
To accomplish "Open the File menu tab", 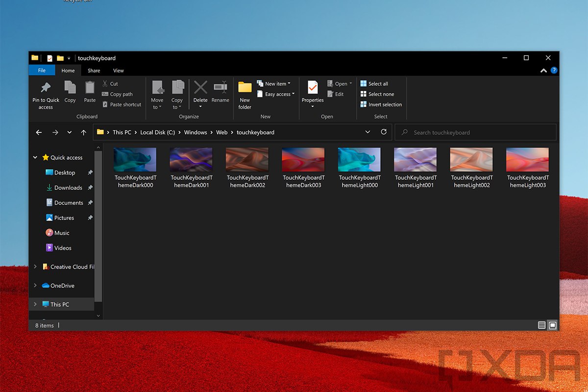I will [42, 71].
